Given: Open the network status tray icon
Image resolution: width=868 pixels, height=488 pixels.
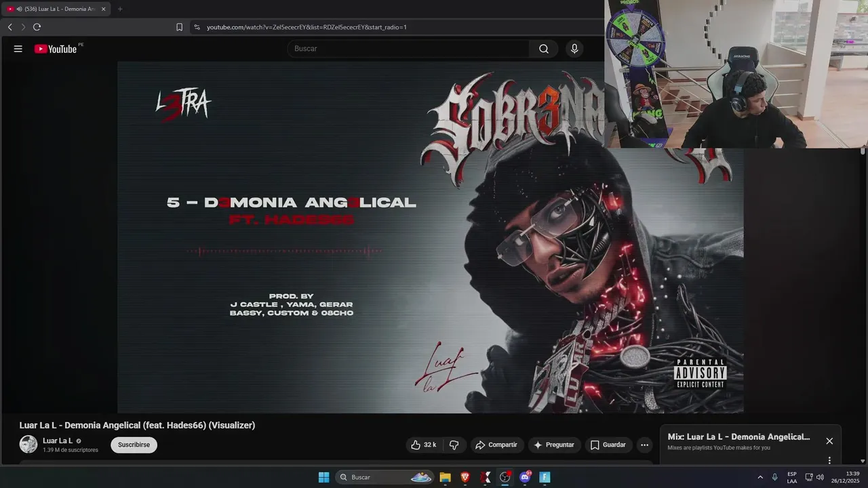Looking at the screenshot, I should (808, 477).
